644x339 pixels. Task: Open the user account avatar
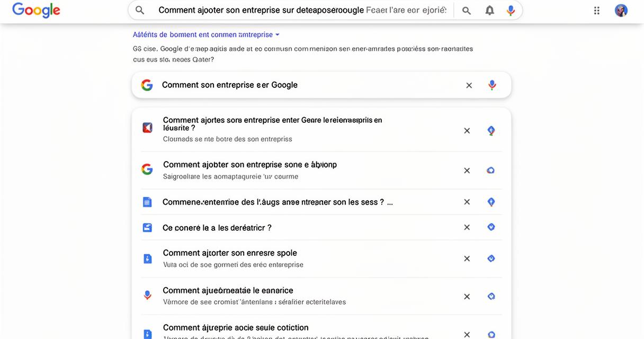[x=621, y=10]
